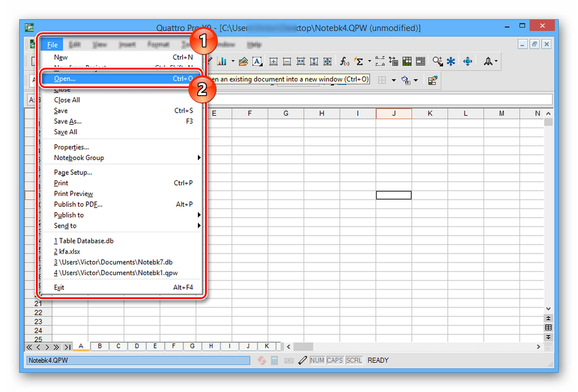
Task: Toggle the SCRL indicator in status bar
Action: tap(354, 360)
